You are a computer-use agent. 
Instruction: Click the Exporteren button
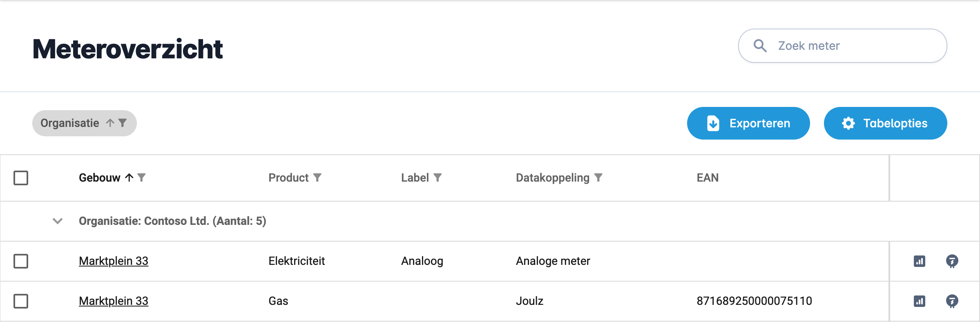748,123
